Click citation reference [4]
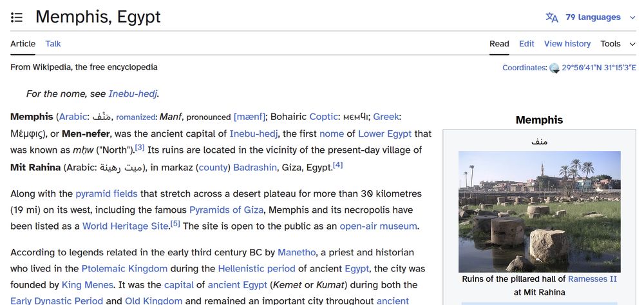Screen dimensions: 644x305 tap(337, 165)
